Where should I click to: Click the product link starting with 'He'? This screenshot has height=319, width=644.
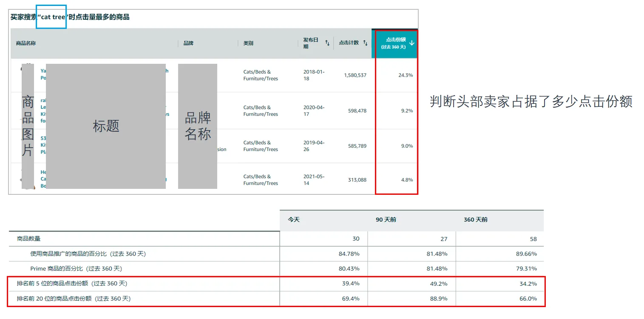(43, 179)
